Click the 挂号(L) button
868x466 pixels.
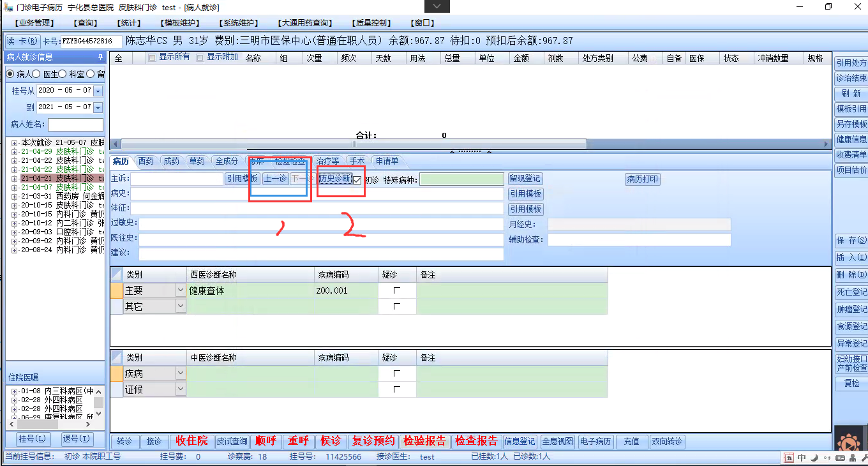[x=32, y=439]
